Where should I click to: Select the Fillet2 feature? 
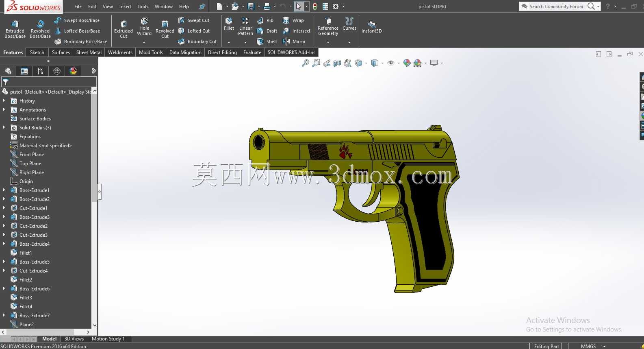21,280
